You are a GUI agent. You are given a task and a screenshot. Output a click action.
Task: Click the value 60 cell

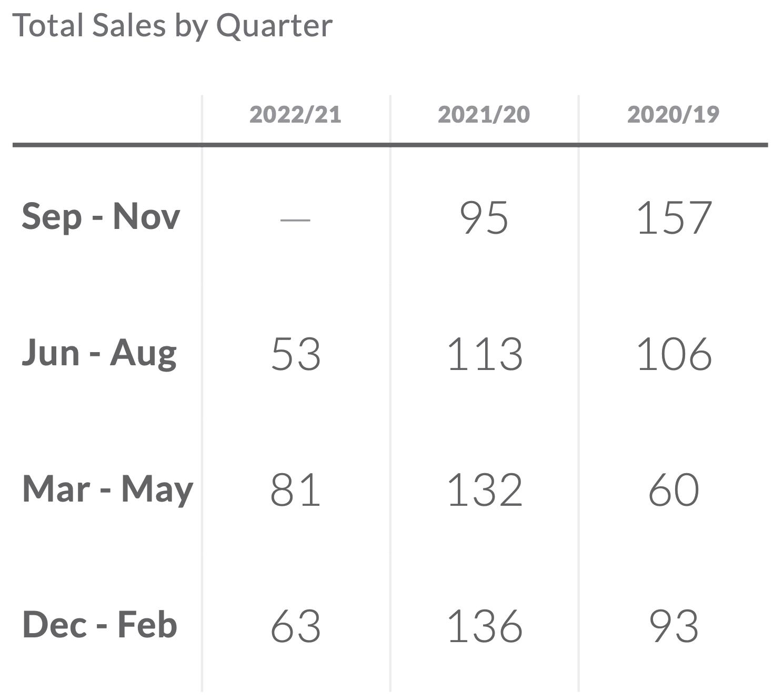674,490
